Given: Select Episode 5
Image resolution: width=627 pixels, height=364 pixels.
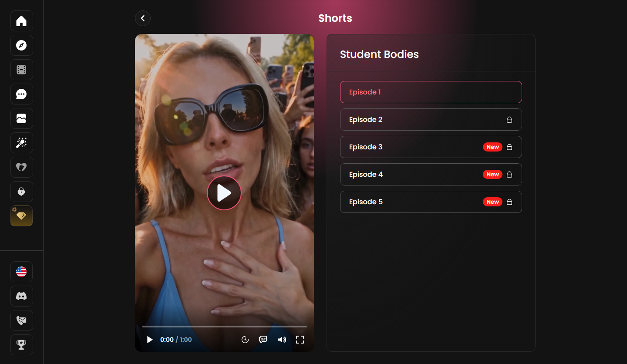Looking at the screenshot, I should 431,202.
